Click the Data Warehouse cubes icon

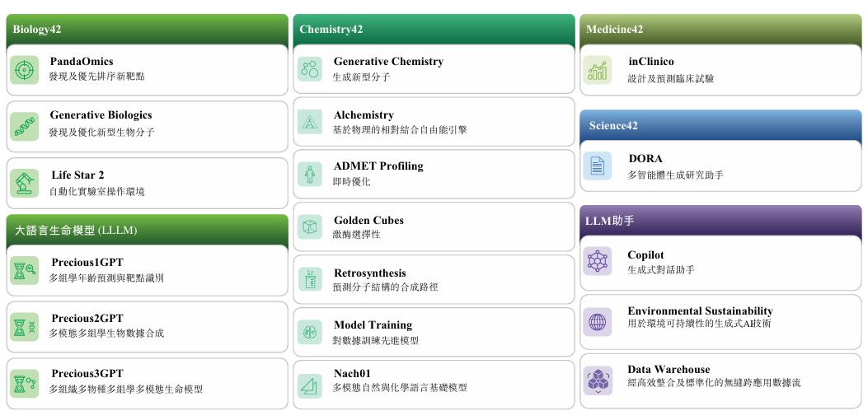click(x=598, y=380)
